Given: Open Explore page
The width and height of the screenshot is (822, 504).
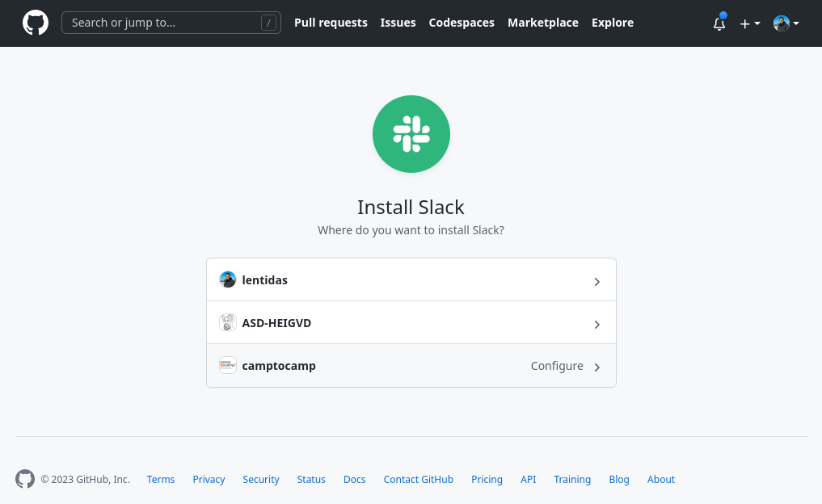Looking at the screenshot, I should (613, 23).
